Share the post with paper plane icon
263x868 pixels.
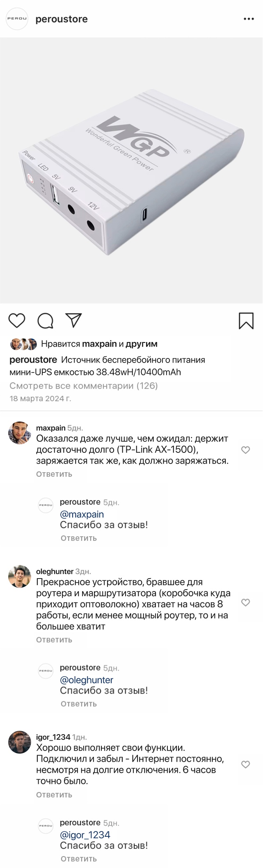(74, 320)
